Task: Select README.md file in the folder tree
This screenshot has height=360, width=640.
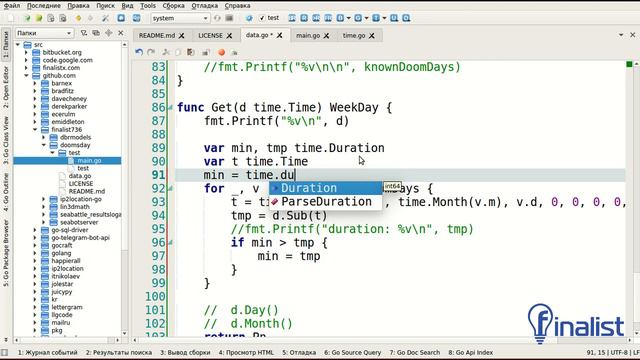Action: click(87, 191)
